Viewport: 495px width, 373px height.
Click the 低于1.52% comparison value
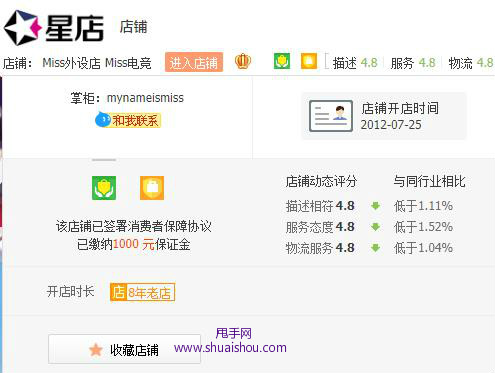pos(423,227)
